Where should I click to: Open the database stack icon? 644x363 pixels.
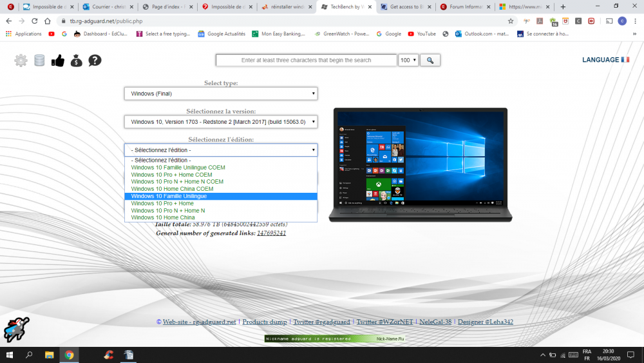pyautogui.click(x=39, y=61)
